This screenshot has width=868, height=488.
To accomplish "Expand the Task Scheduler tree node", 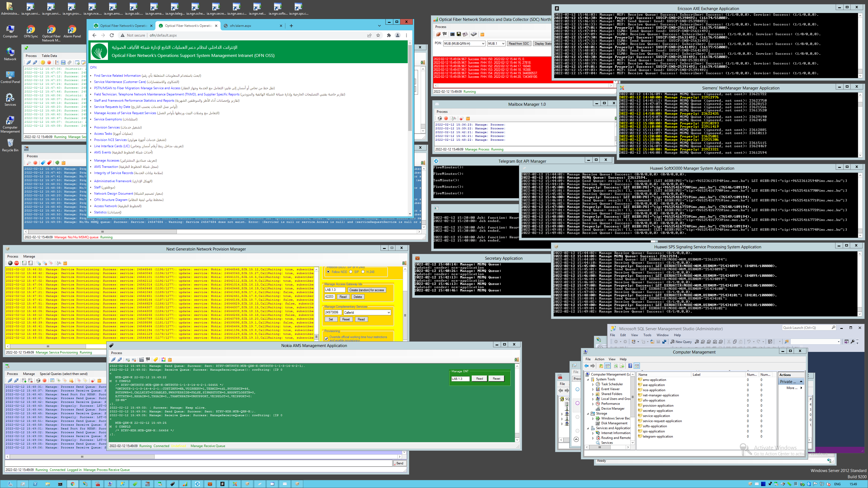I will tap(593, 384).
